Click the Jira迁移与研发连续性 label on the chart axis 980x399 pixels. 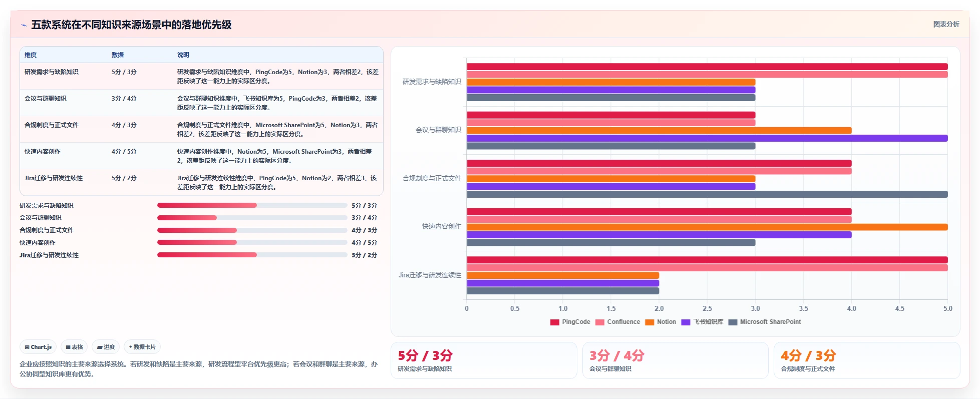pyautogui.click(x=430, y=275)
